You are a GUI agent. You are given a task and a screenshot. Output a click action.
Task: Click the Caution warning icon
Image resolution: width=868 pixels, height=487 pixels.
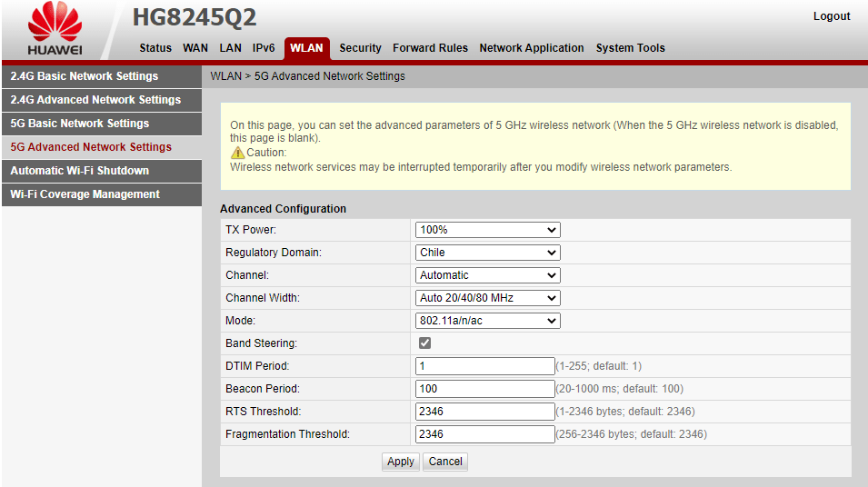(237, 153)
